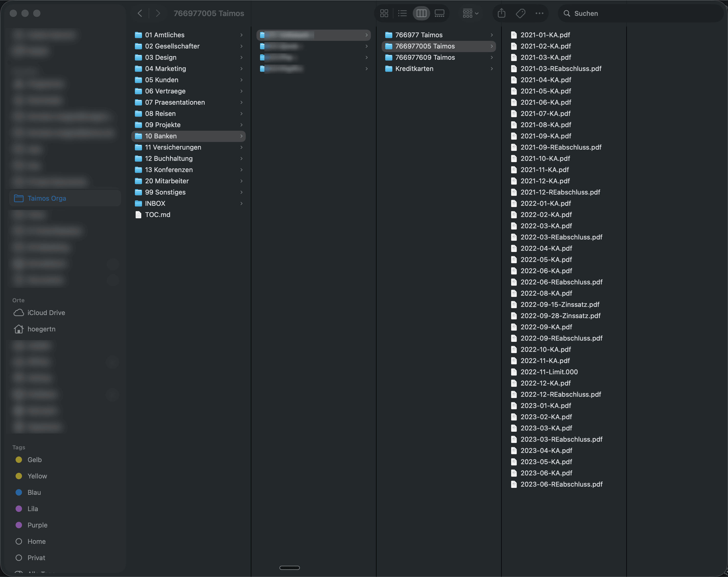728x577 pixels.
Task: Select file 2023-06-REabschluss.pdf
Action: (x=564, y=484)
